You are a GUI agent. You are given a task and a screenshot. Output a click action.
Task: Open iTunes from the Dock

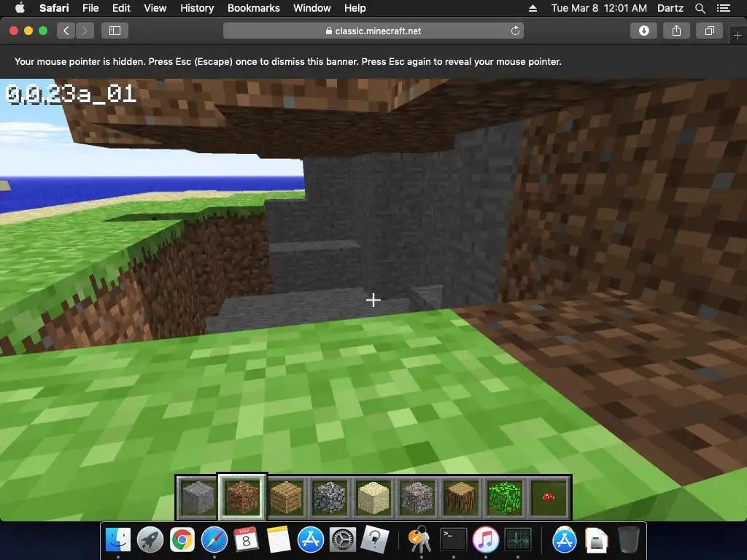(485, 540)
